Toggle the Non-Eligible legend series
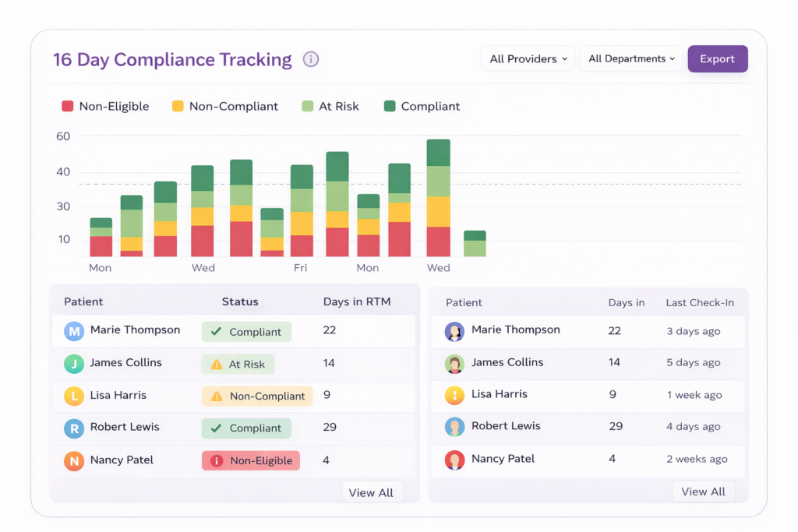798x532 pixels. pos(105,106)
